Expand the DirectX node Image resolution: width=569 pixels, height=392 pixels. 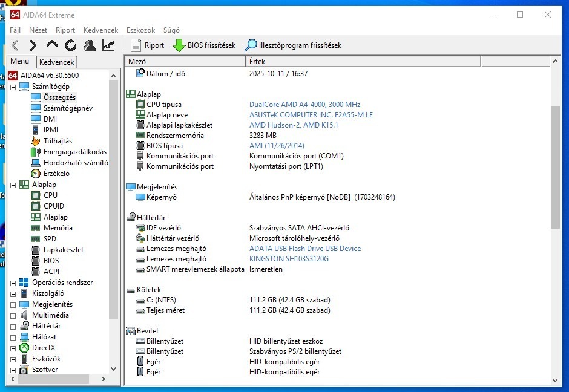(13, 348)
